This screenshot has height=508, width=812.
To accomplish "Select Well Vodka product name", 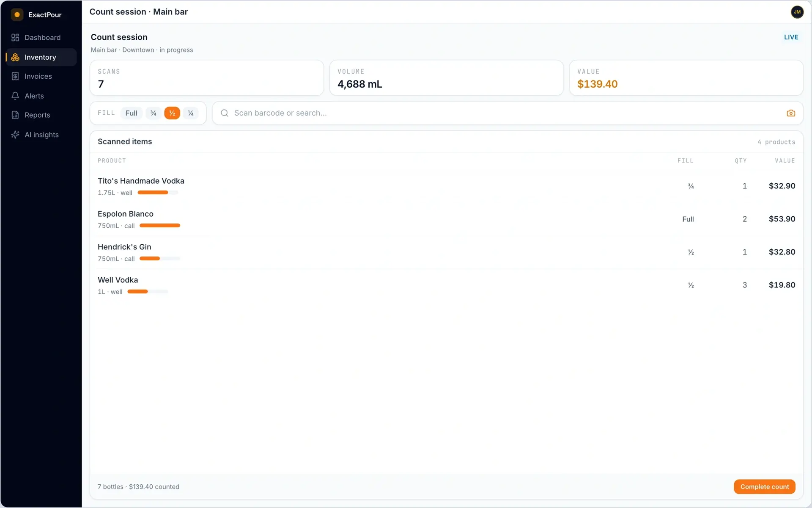I will [x=118, y=280].
